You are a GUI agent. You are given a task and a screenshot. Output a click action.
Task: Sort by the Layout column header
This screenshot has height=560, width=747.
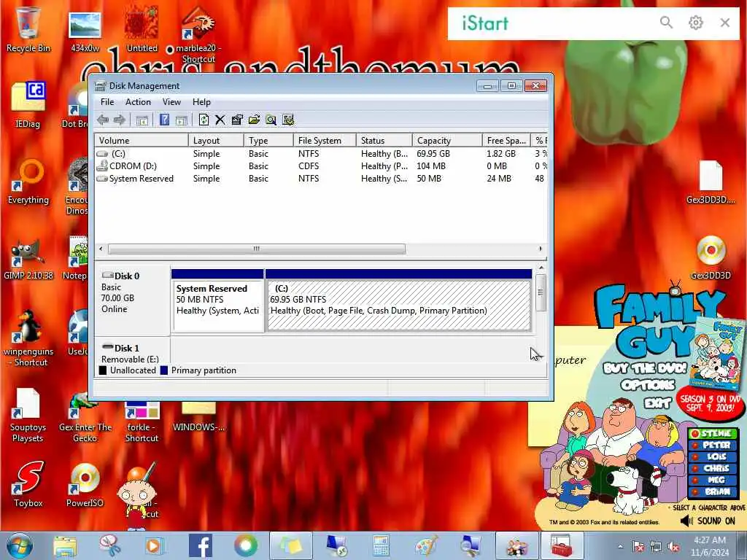coord(216,141)
